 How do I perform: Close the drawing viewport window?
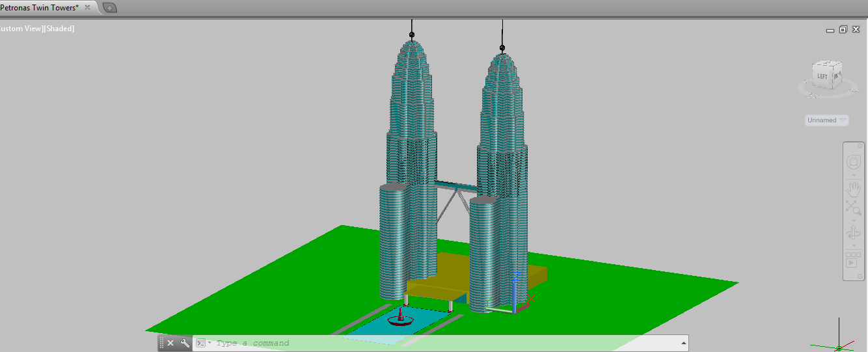[x=856, y=29]
